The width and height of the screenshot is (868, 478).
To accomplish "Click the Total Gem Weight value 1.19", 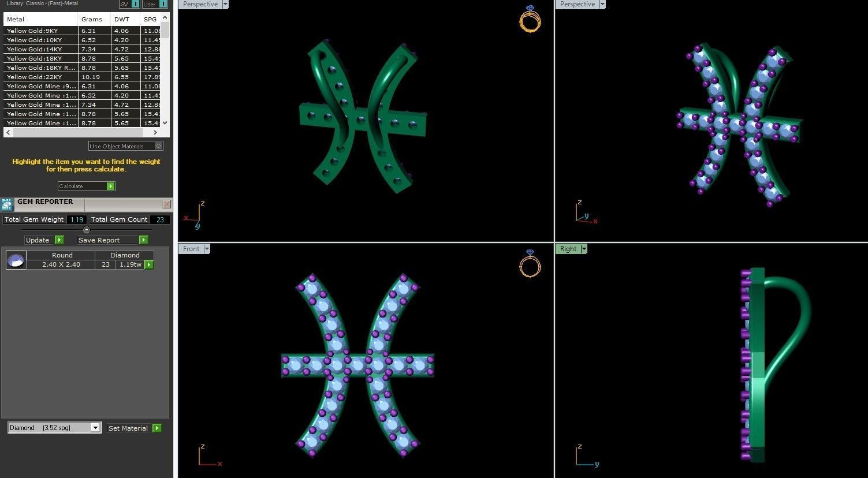I will [77, 219].
